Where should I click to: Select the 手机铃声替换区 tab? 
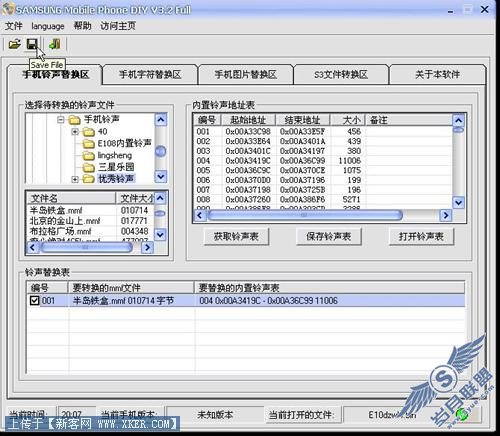click(56, 74)
